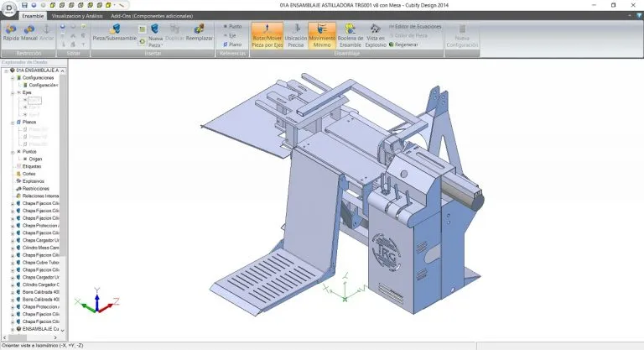Click the Reemplazar part icon
The image size is (644, 350).
click(199, 33)
